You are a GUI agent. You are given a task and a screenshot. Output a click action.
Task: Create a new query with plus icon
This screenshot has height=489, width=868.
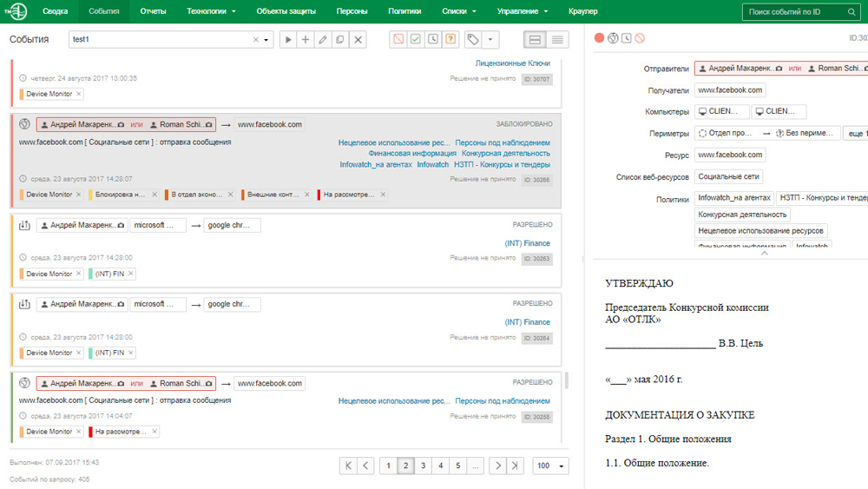tap(305, 39)
